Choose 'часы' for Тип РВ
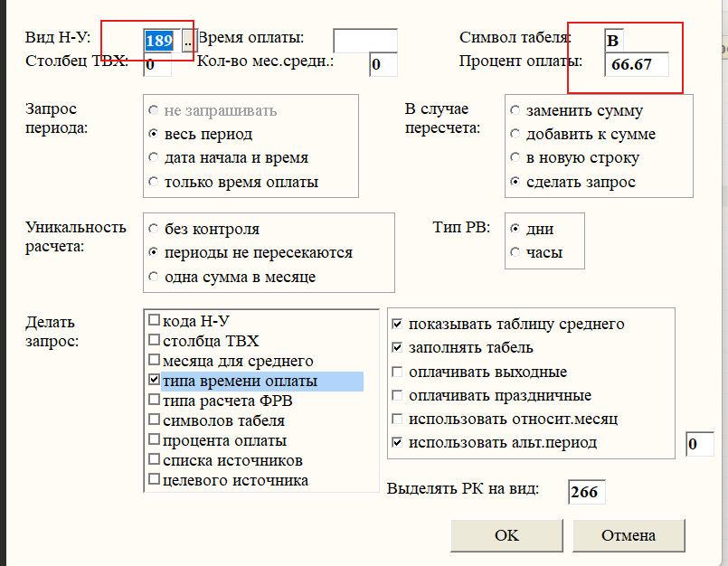Image resolution: width=728 pixels, height=566 pixels. click(515, 253)
